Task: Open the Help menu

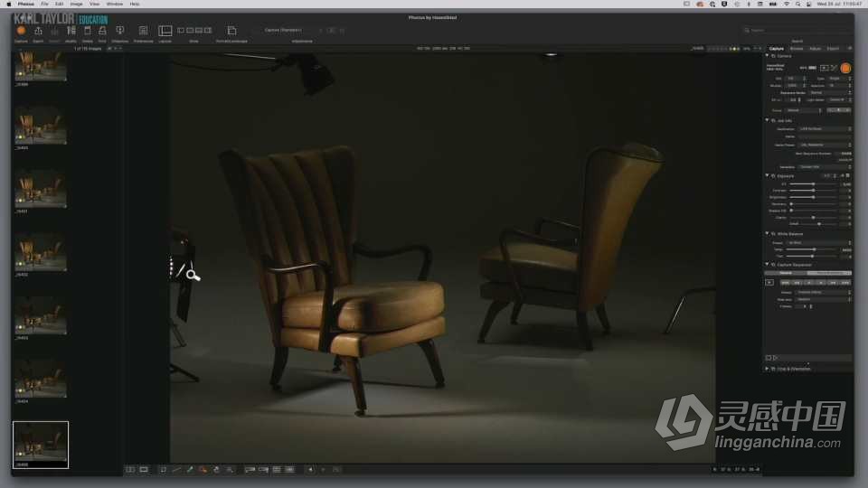Action: (135, 4)
